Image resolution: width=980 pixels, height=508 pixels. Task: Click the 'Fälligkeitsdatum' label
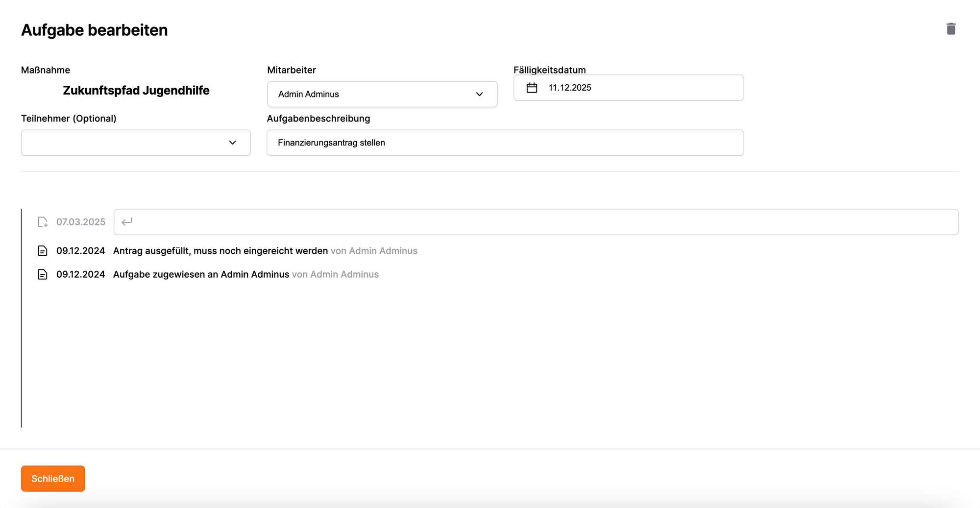[x=550, y=70]
